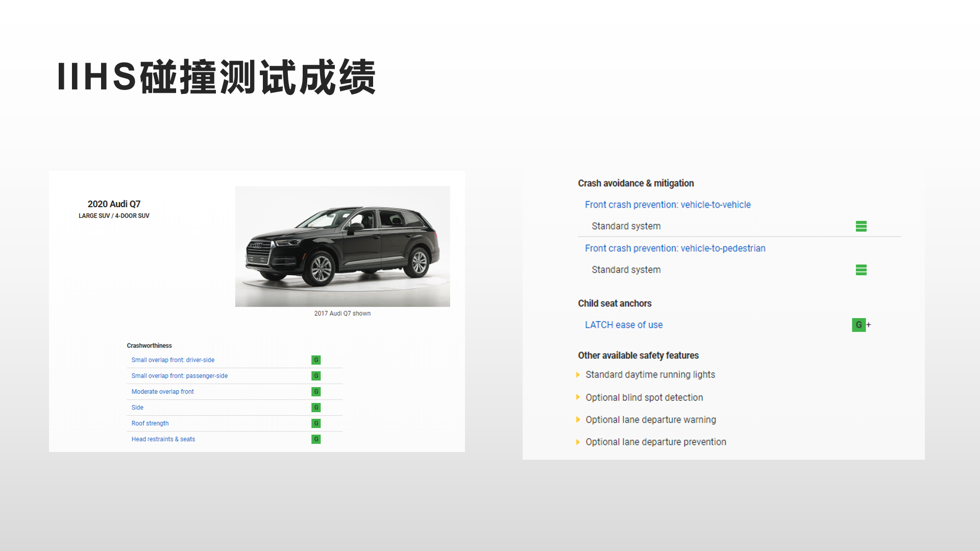Click superior rating bars for vehicle-to-vehicle system
The image size is (980, 551).
[861, 227]
